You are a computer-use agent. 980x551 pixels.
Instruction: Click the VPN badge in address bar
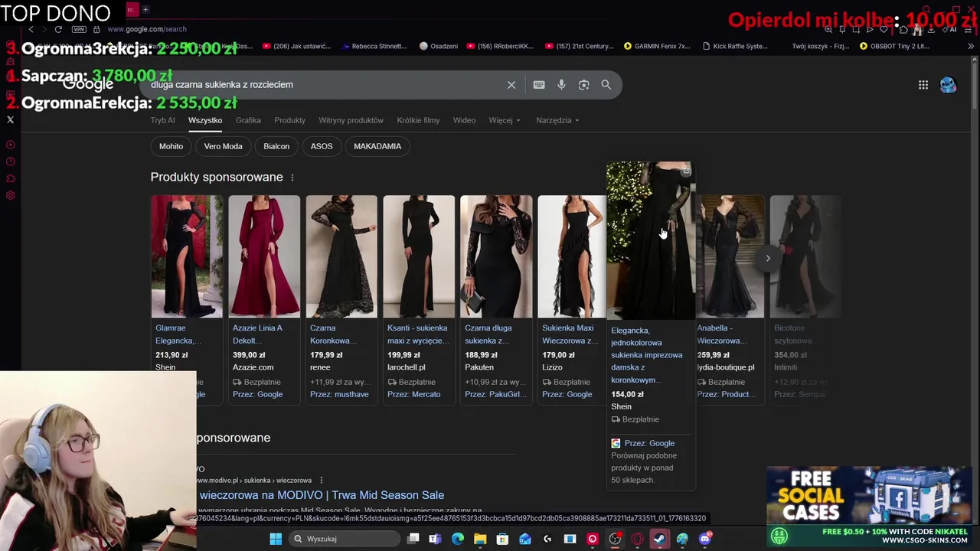pos(79,29)
